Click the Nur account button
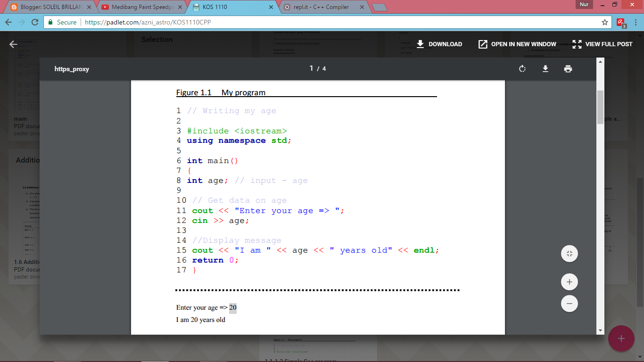The image size is (644, 362). (584, 4)
